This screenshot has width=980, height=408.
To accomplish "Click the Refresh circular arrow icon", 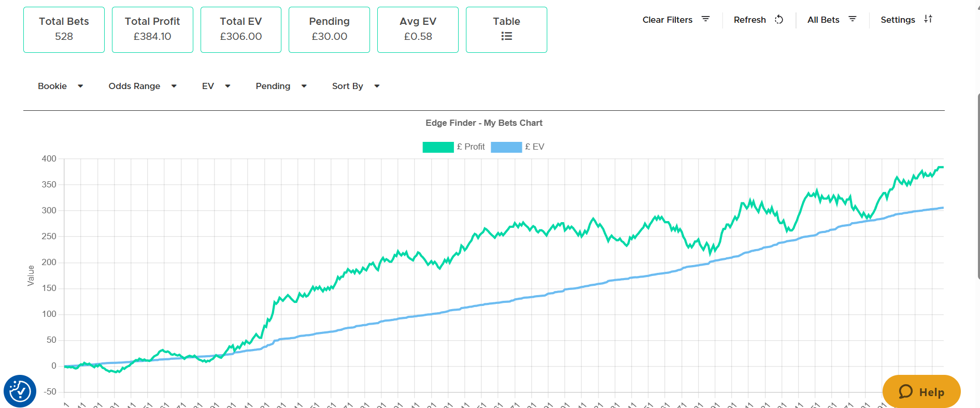I will tap(778, 20).
